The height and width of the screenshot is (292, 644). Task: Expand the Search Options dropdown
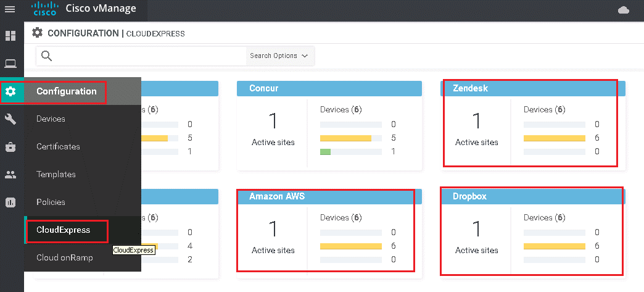[x=279, y=56]
